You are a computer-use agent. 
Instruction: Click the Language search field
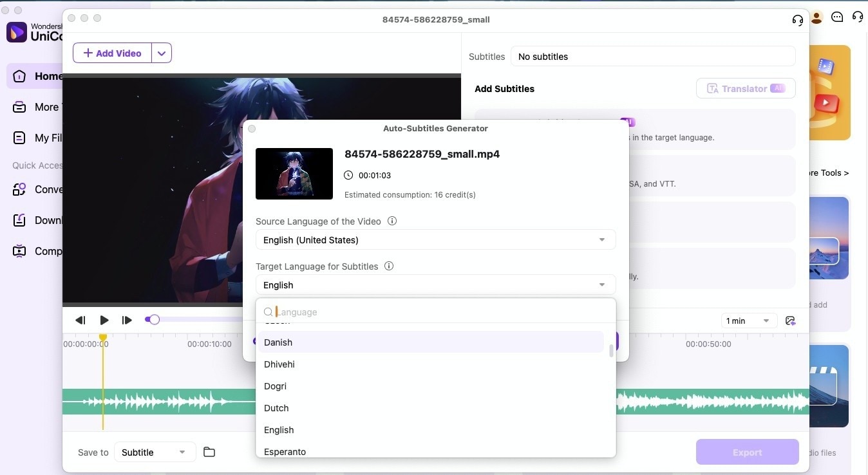coord(435,312)
